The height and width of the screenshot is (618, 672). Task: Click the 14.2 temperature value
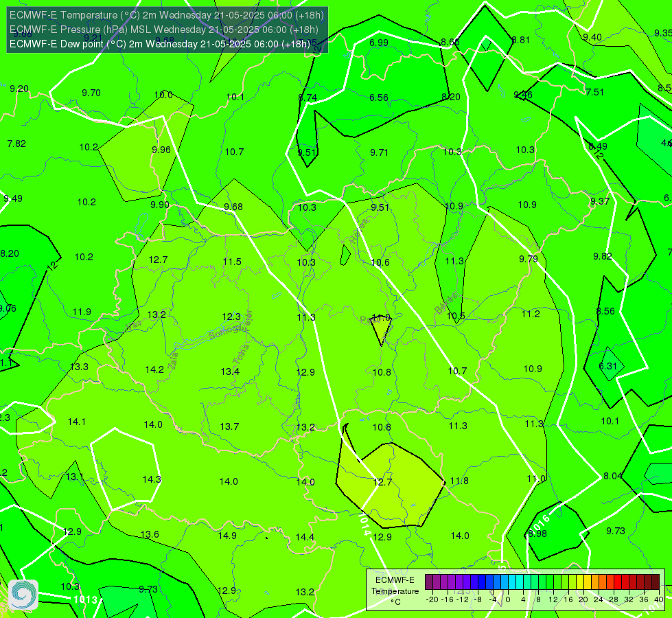point(154,369)
